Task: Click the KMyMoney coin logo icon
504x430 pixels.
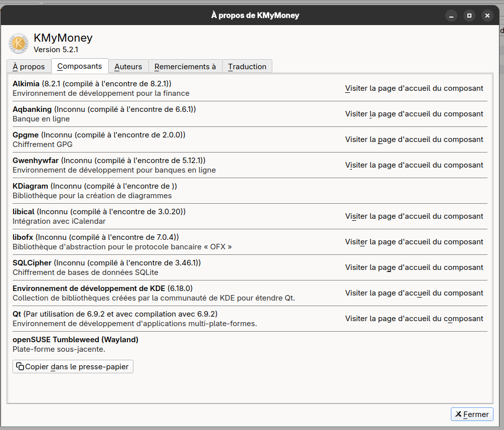Action: pos(19,44)
